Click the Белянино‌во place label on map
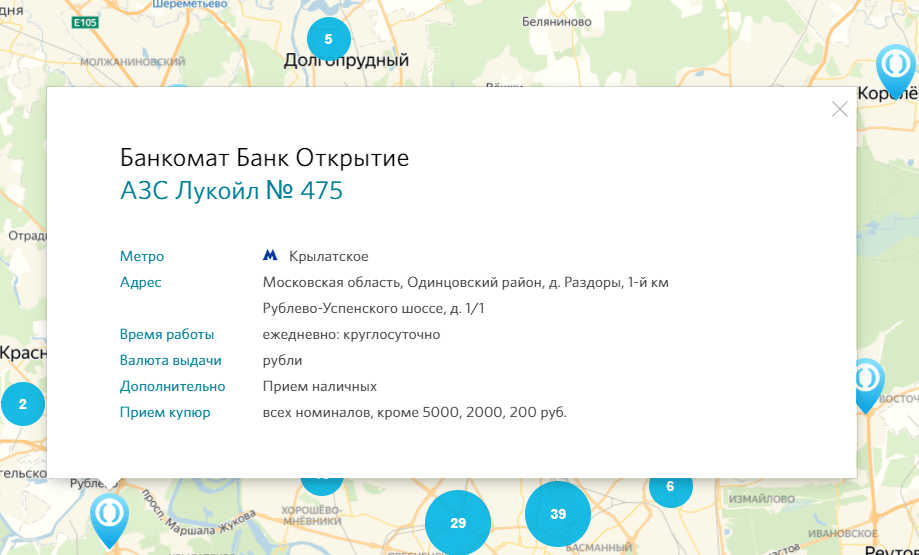The height and width of the screenshot is (555, 919). [x=557, y=22]
